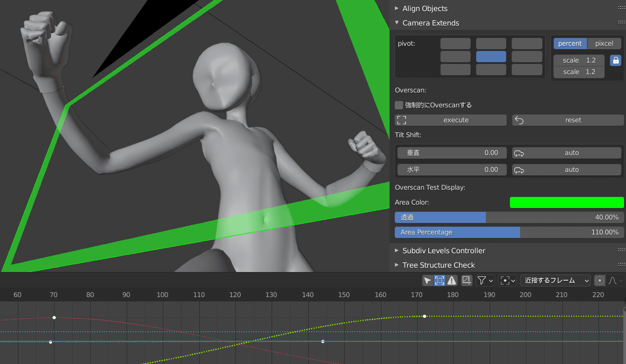Select the pixcel unit toggle
626x364 pixels.
604,43
